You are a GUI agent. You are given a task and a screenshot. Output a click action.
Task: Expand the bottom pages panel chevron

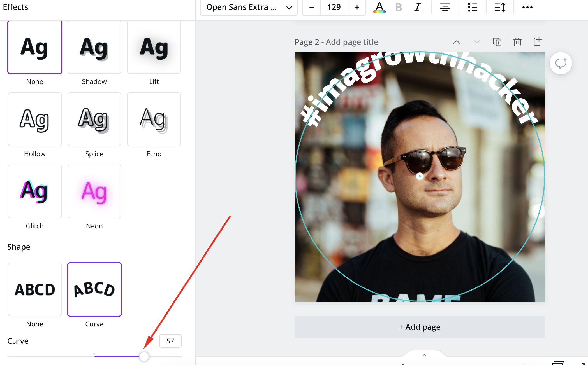[424, 355]
